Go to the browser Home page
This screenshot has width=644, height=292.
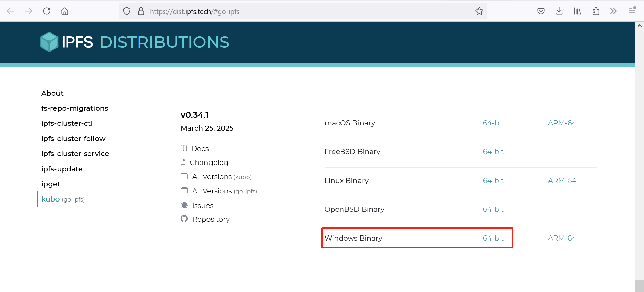coord(65,11)
